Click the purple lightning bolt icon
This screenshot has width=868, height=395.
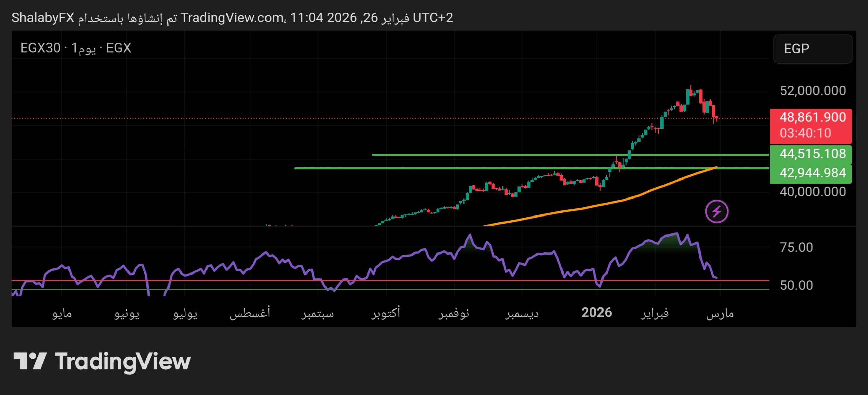716,211
